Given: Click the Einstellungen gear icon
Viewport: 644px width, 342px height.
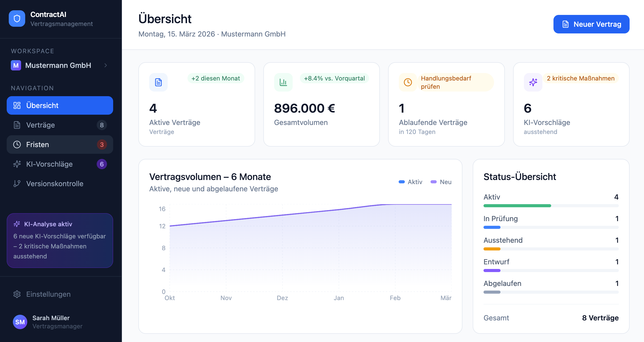Looking at the screenshot, I should click(x=17, y=294).
